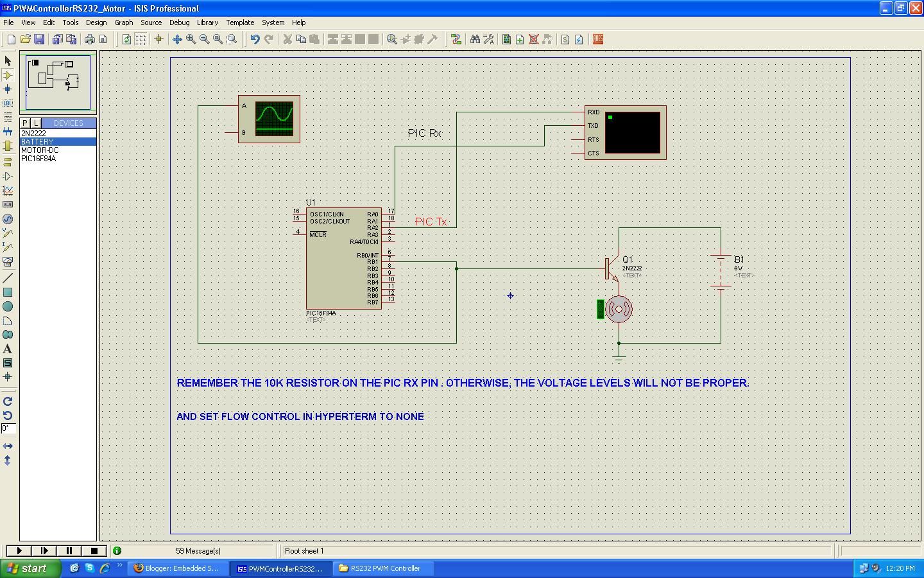The image size is (924, 578).
Task: Switch to RS232 PWM Controller in the taskbar
Action: point(383,568)
